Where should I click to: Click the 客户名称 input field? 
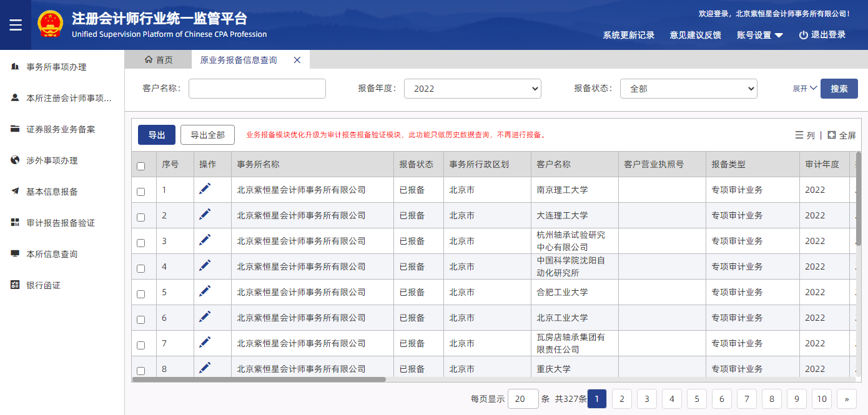(257, 89)
